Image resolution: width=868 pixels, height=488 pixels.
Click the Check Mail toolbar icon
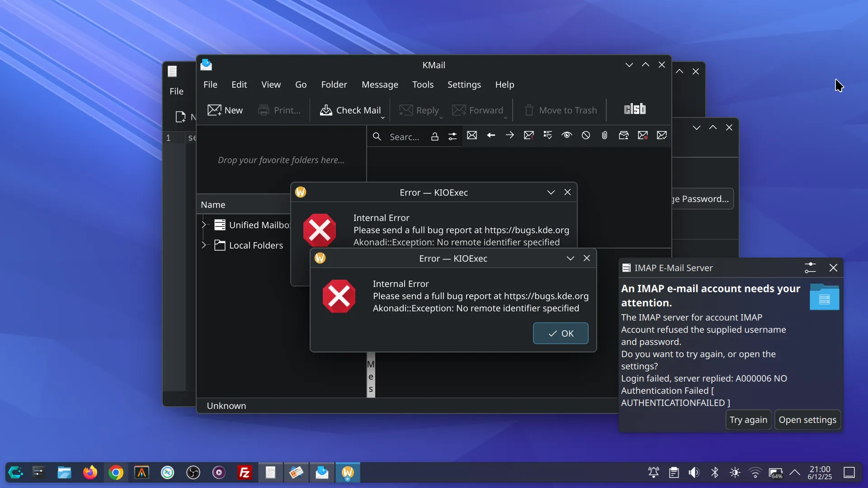point(325,110)
